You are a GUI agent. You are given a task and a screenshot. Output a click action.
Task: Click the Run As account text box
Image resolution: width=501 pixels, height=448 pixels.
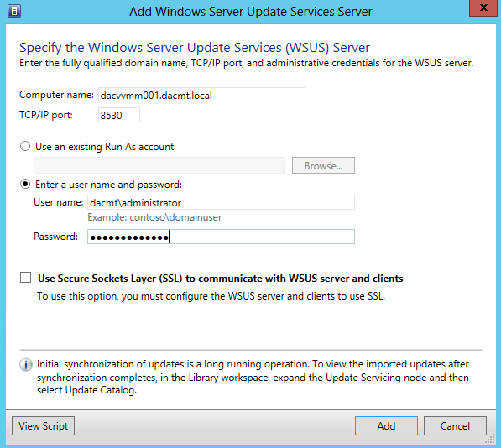click(159, 165)
